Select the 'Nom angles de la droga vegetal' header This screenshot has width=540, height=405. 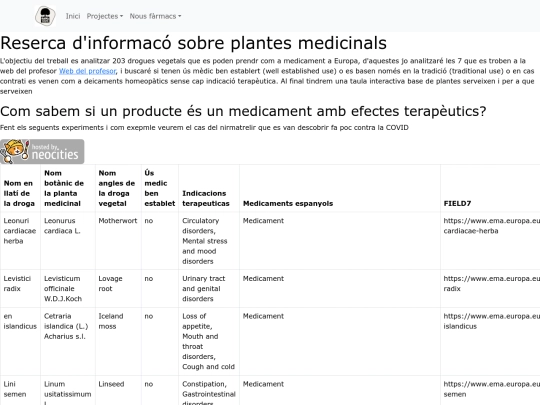pyautogui.click(x=118, y=188)
